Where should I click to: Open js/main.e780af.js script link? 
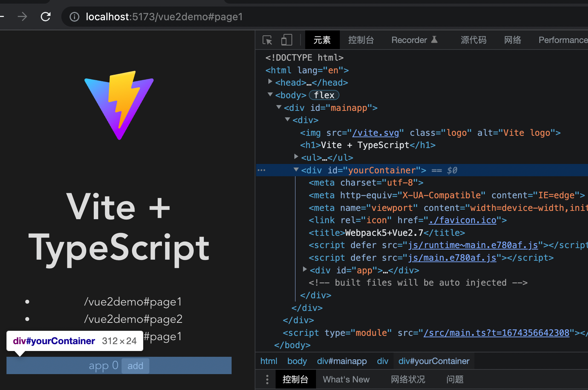point(452,258)
